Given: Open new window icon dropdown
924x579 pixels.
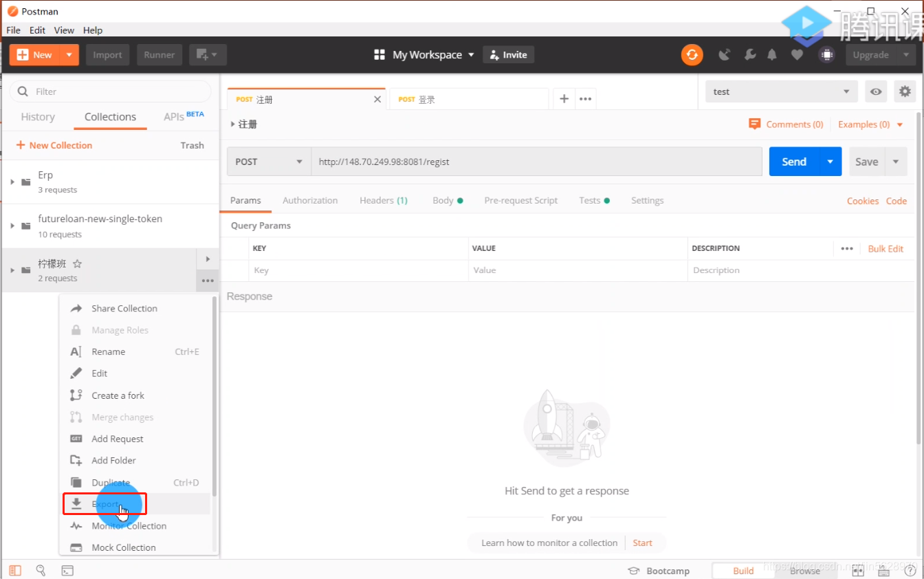Looking at the screenshot, I should pos(208,55).
